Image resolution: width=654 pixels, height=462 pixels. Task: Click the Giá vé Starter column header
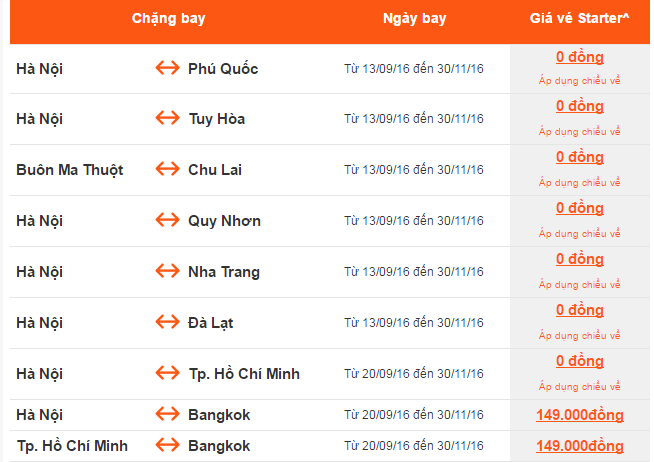(x=580, y=19)
